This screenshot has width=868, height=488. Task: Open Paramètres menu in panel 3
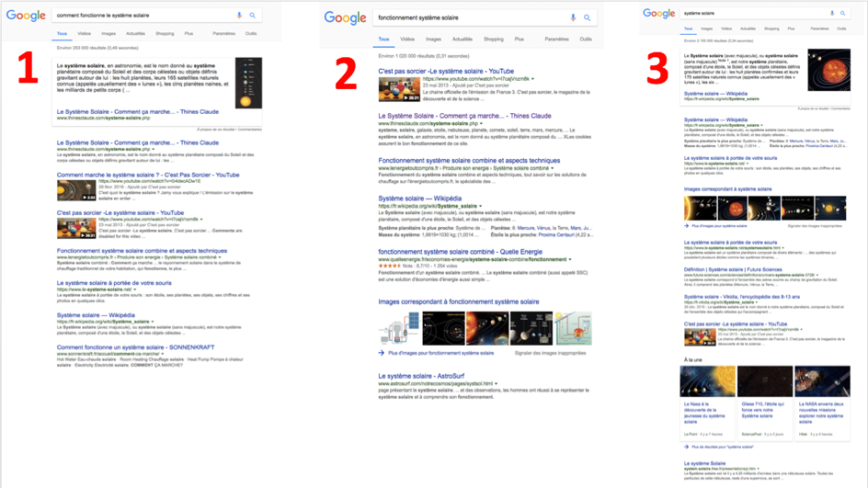tap(819, 28)
